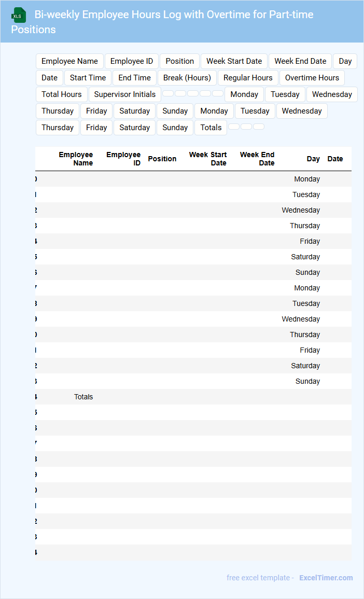The image size is (364, 599).
Task: Click the Week Start Date tag chip
Action: click(234, 61)
